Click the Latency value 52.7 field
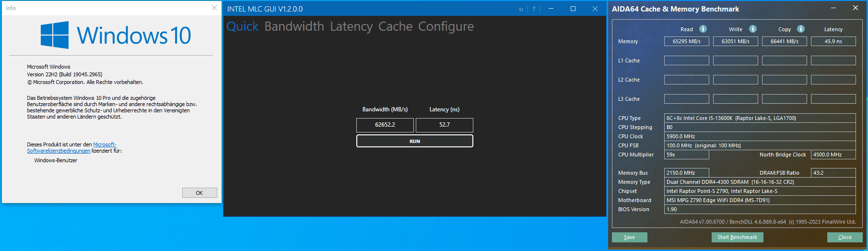The height and width of the screenshot is (251, 868). pyautogui.click(x=445, y=125)
